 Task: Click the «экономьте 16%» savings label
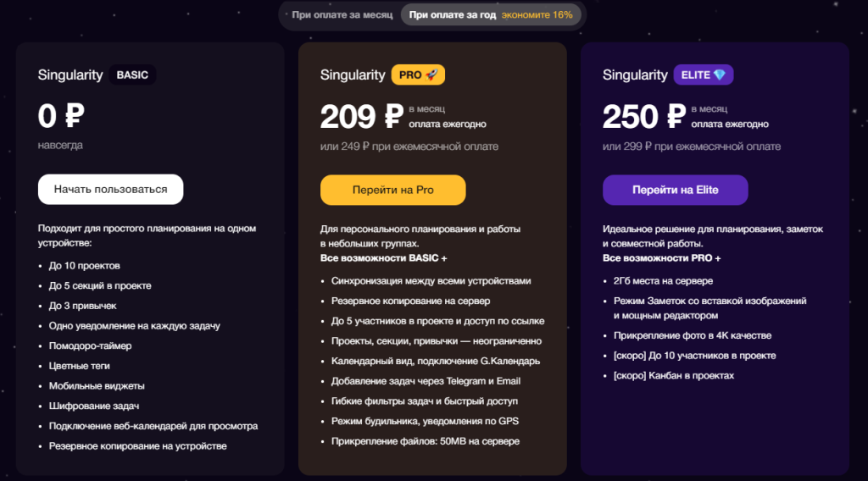pyautogui.click(x=537, y=15)
